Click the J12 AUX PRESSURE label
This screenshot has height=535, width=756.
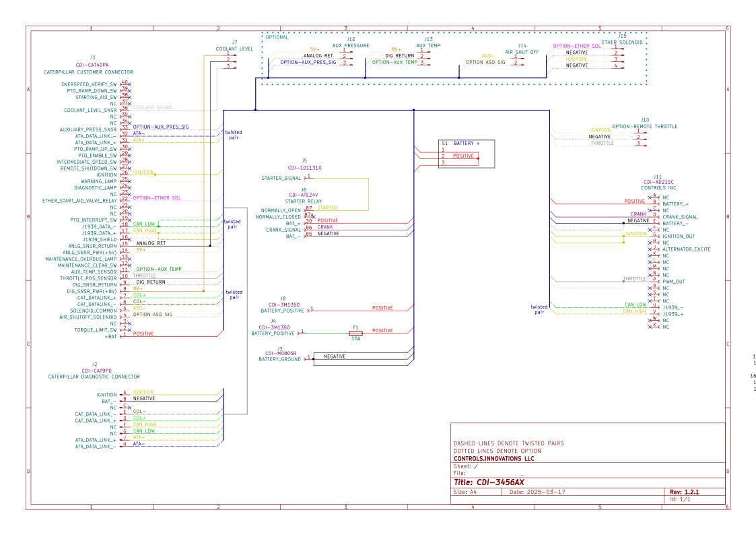point(351,45)
